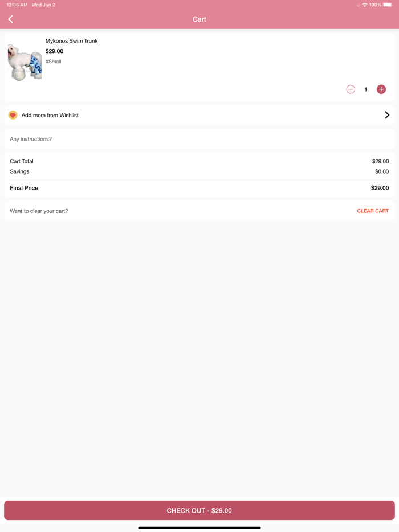
Task: Tap the quantity number 1
Action: pyautogui.click(x=366, y=89)
